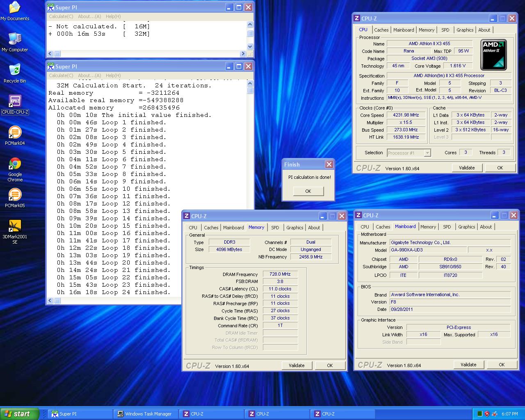The width and height of the screenshot is (525, 420).
Task: Activate the third CPU-Z taskbar button
Action: [x=343, y=414]
